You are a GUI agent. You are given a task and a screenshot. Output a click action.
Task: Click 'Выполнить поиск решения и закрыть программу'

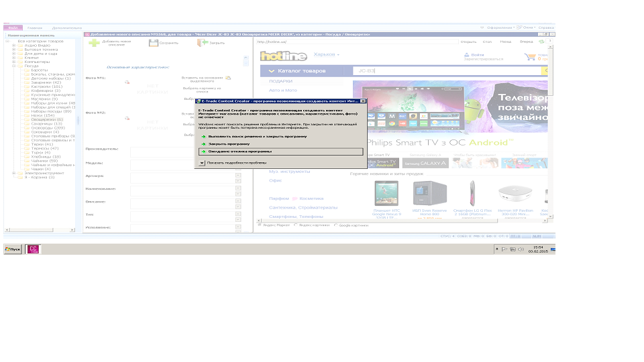[x=258, y=136]
